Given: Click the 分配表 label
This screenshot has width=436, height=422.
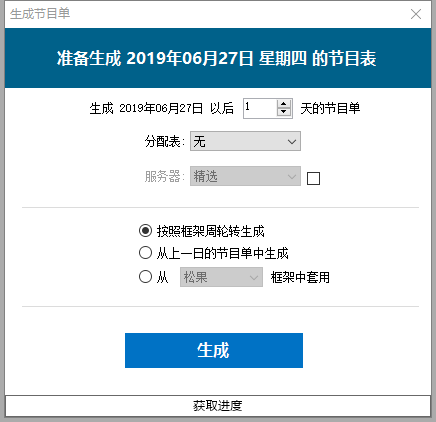Looking at the screenshot, I should [165, 141].
